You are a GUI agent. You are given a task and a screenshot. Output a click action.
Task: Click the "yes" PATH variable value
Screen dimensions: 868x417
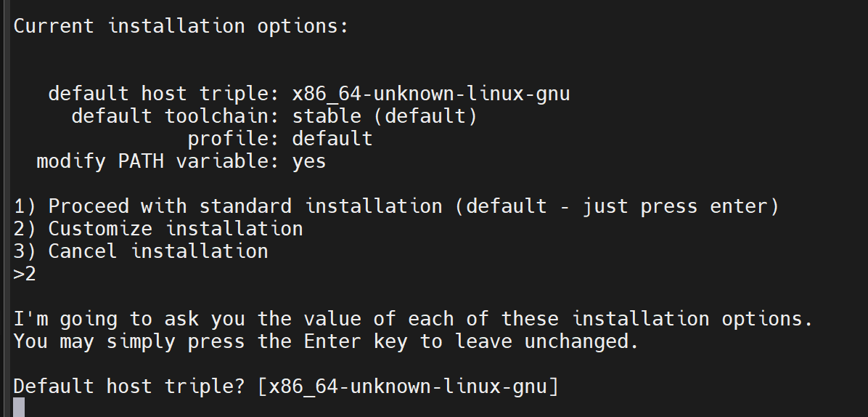[309, 161]
